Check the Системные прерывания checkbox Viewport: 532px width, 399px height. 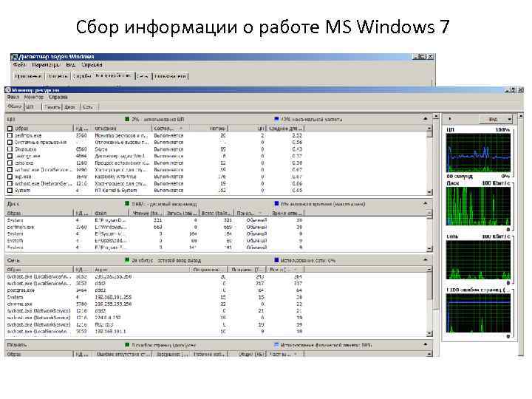pyautogui.click(x=10, y=143)
